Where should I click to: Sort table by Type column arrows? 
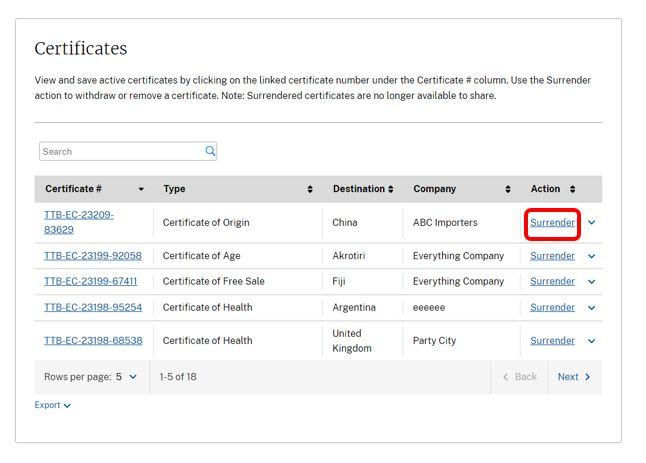[x=310, y=189]
